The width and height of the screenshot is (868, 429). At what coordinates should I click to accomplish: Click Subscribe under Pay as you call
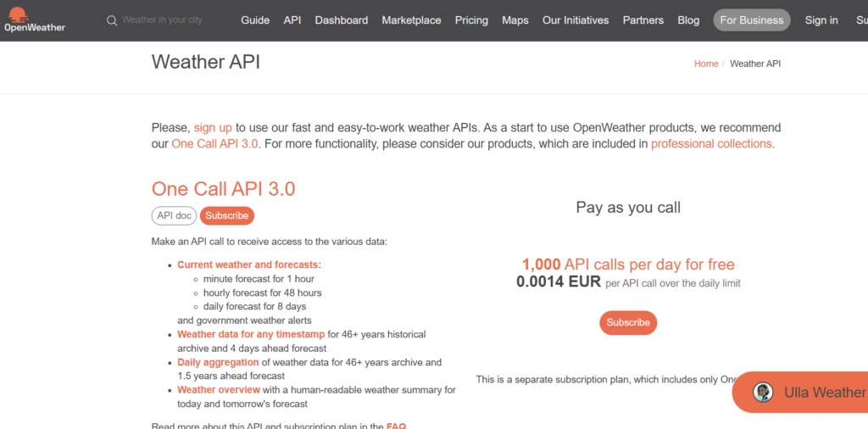pyautogui.click(x=628, y=323)
